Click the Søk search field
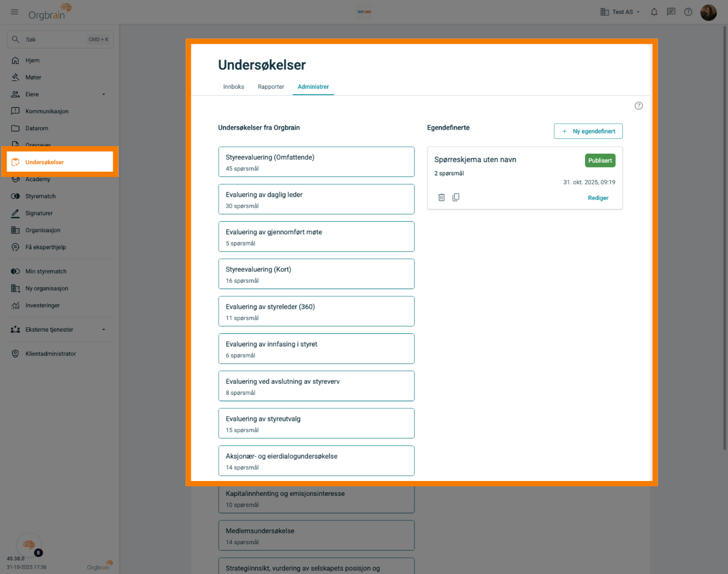 click(60, 39)
